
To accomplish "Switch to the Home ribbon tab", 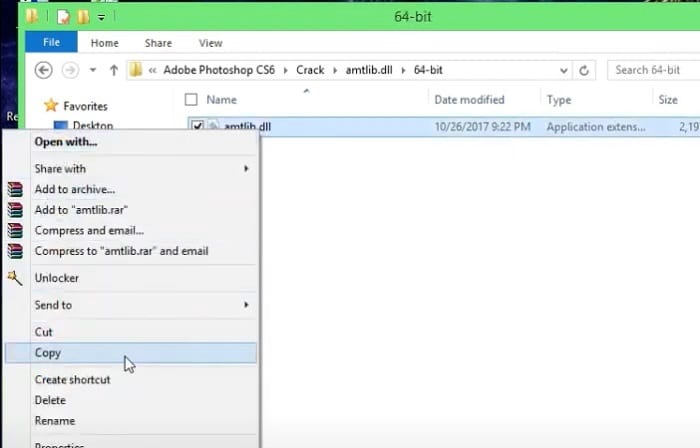I will tap(104, 43).
